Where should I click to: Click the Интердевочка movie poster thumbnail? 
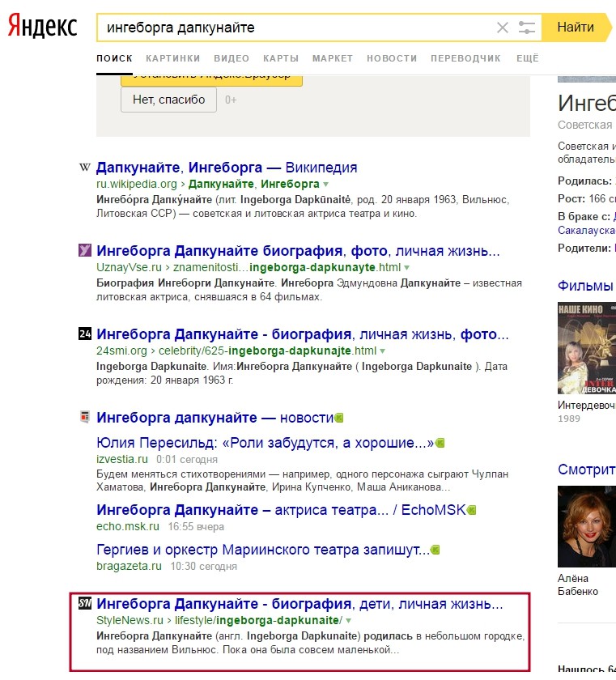click(x=587, y=348)
